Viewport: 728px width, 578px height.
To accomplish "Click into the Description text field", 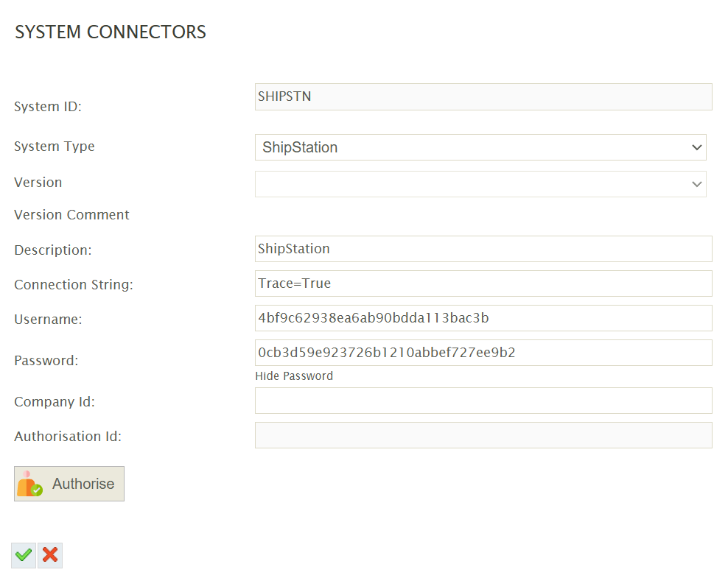I will click(x=483, y=249).
